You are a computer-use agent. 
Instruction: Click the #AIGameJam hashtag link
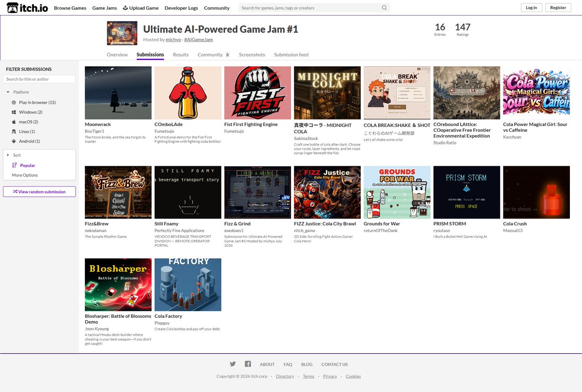[x=198, y=39]
